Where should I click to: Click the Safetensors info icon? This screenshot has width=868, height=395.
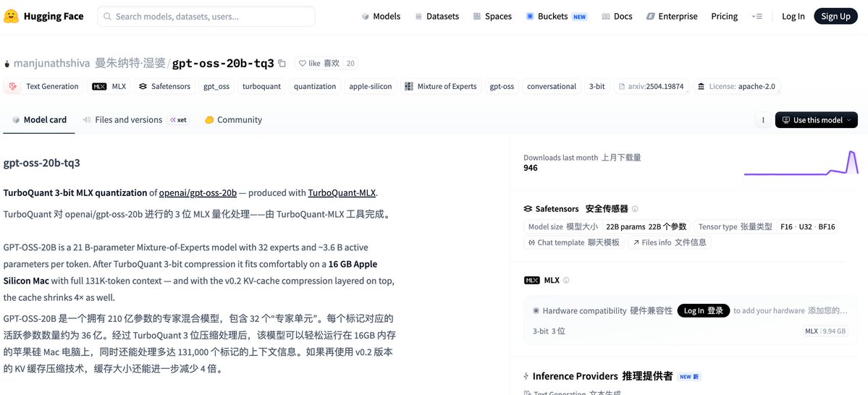point(635,209)
